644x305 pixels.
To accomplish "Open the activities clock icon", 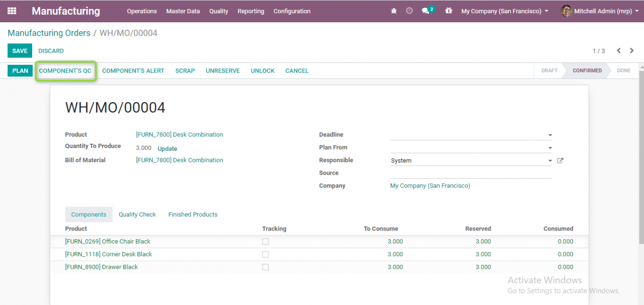I will tap(409, 11).
